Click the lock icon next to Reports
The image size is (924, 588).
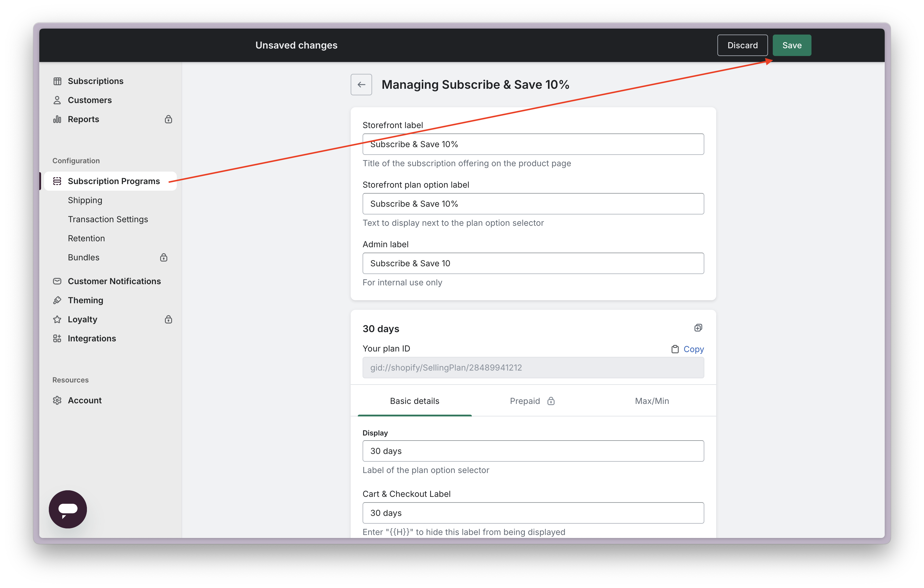168,119
